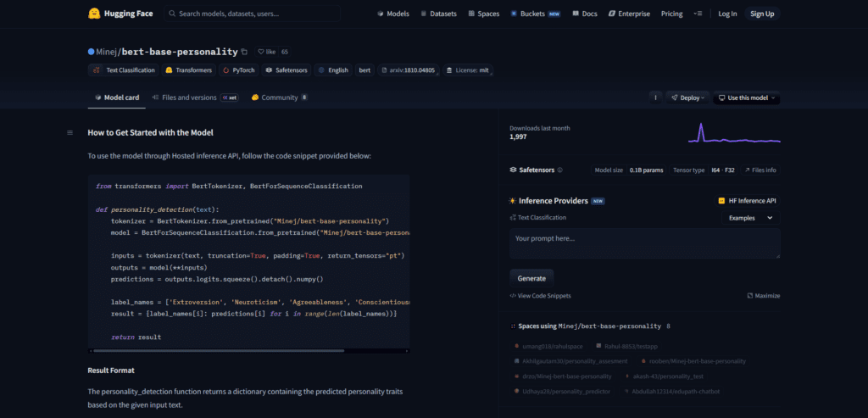Click the 'Result Format' heading
Image resolution: width=868 pixels, height=418 pixels.
[x=111, y=370]
